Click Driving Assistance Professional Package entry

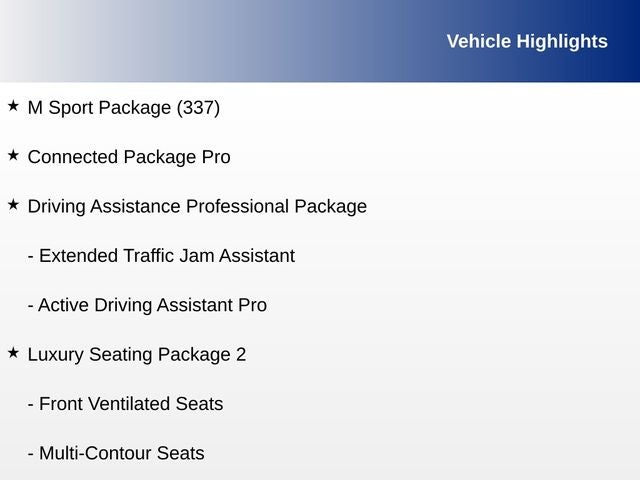197,207
